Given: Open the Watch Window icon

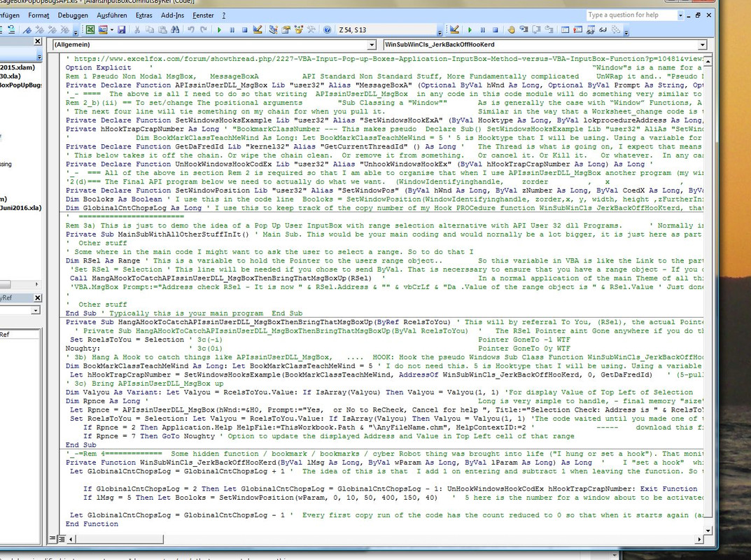Looking at the screenshot, I should pos(591,29).
